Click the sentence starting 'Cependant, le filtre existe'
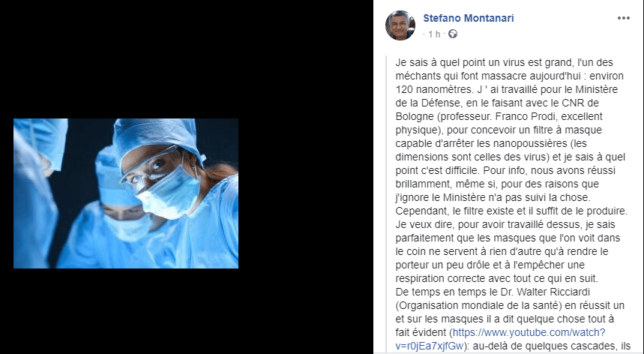The width and height of the screenshot is (644, 354). pos(512,211)
